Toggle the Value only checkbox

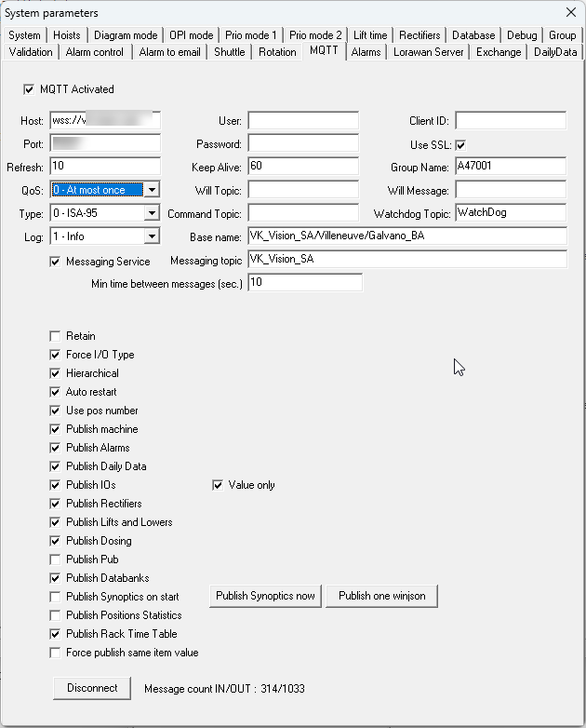[x=219, y=485]
